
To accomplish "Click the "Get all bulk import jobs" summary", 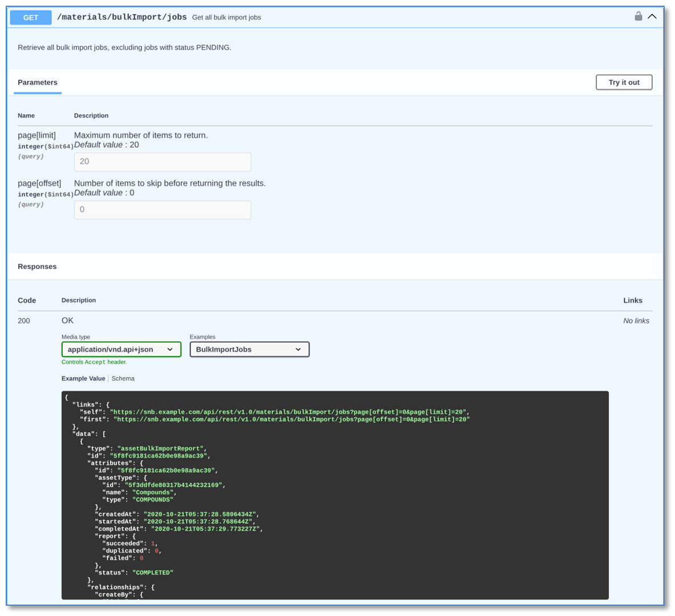I will [x=226, y=18].
